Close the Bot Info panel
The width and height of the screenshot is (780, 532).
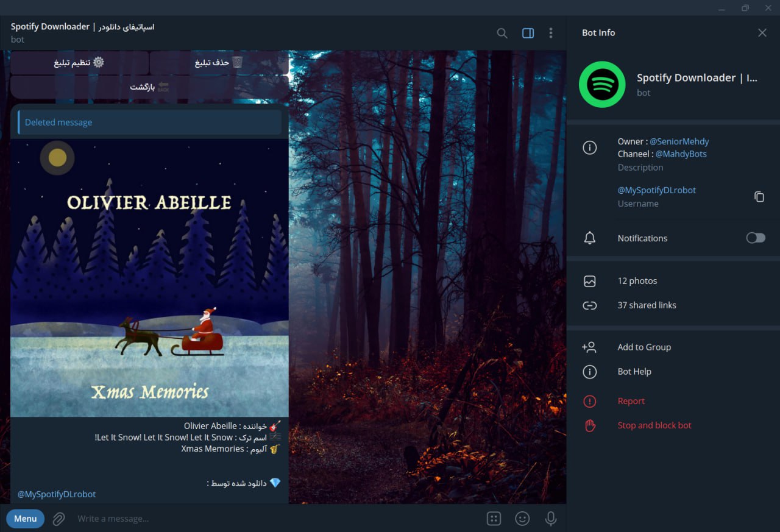pos(762,33)
